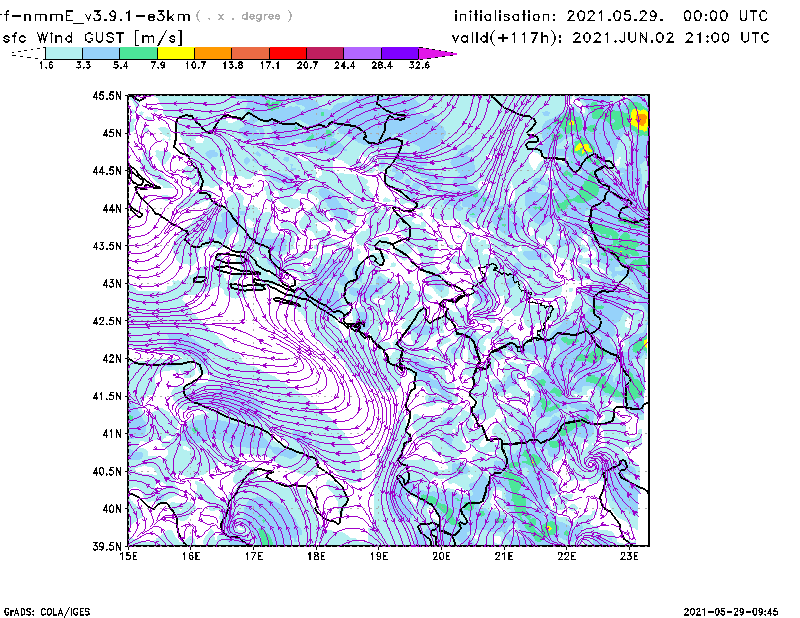Click the violet 28.4–32.6 legend swatch
Image resolution: width=800 pixels, height=618 pixels.
399,53
